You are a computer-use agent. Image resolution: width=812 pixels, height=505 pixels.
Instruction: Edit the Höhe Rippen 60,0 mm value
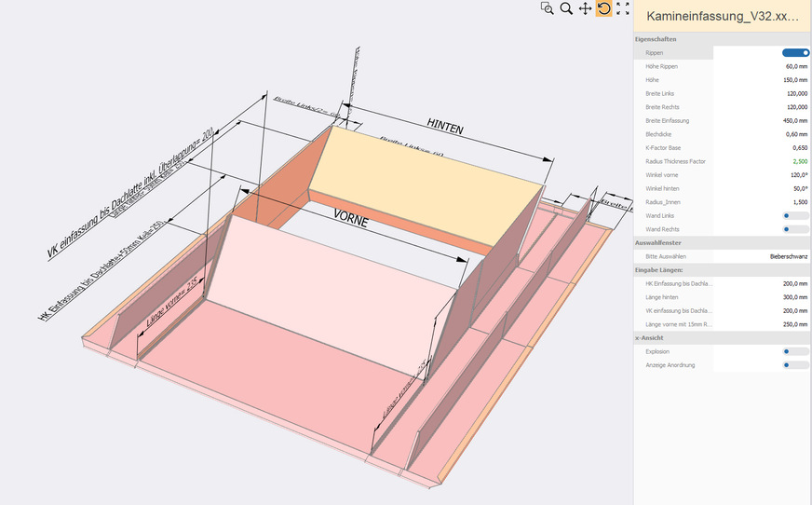point(795,66)
